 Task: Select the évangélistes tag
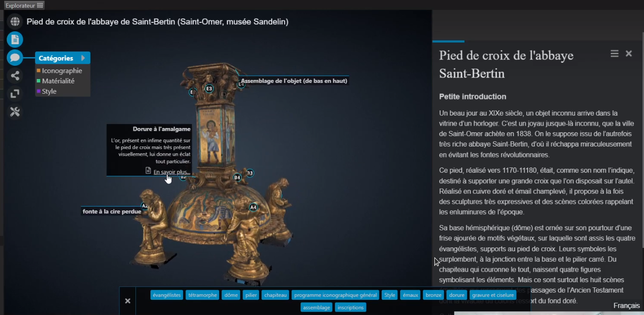click(167, 295)
